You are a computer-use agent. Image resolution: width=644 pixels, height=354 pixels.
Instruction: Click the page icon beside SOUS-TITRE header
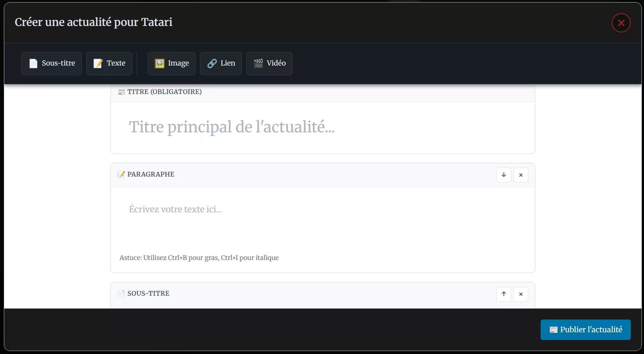click(x=121, y=294)
